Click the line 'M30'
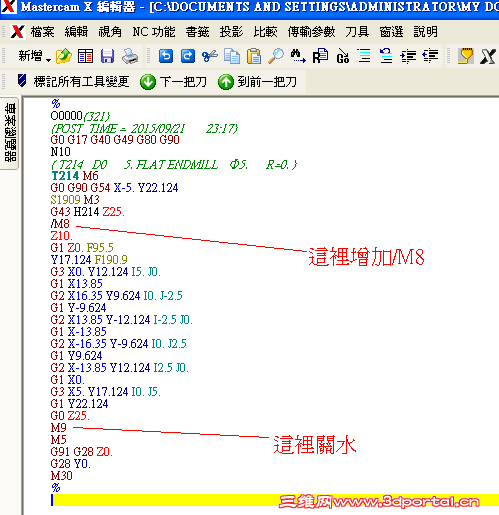The height and width of the screenshot is (515, 499). click(x=62, y=476)
